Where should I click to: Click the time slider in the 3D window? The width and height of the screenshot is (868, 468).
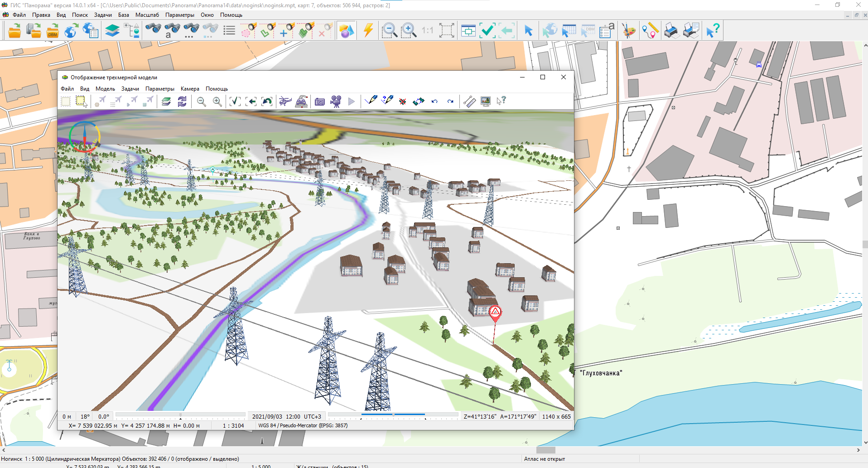[393, 414]
